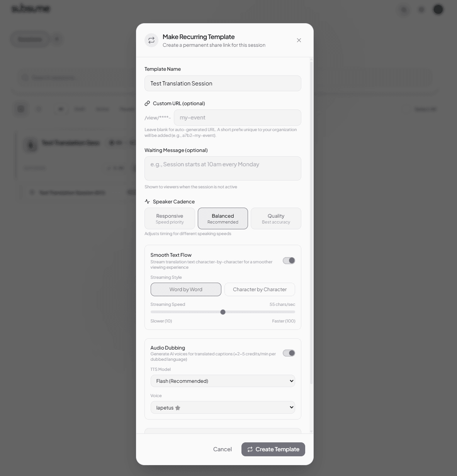
Task: Click the waveform icon next to Speaker Cadence
Action: (147, 201)
